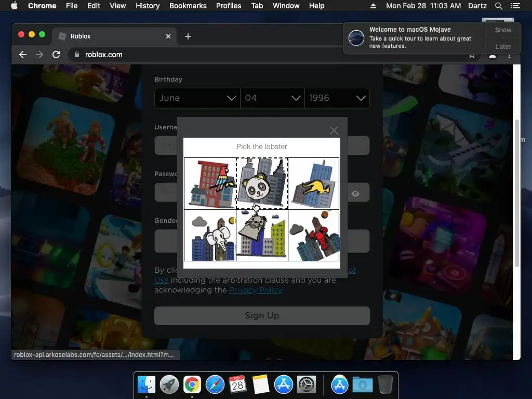Screen dimensions: 532x399
Task: Click the lock icon in address bar
Action: [77, 55]
